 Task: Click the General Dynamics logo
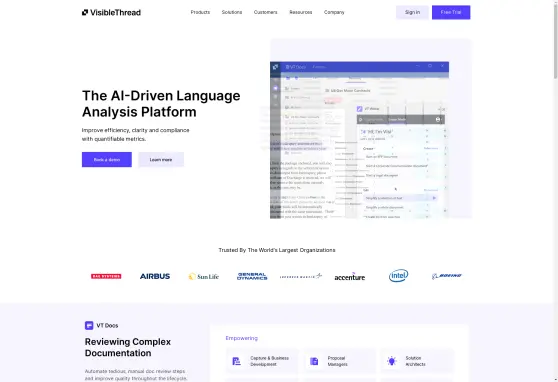(x=252, y=276)
